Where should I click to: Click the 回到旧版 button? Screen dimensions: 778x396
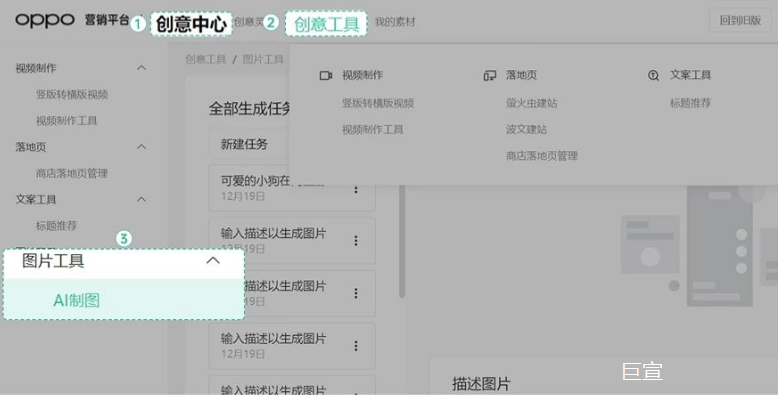(740, 20)
